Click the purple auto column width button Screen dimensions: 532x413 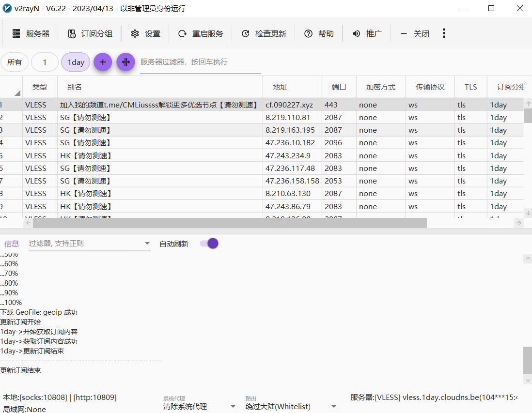tap(125, 62)
